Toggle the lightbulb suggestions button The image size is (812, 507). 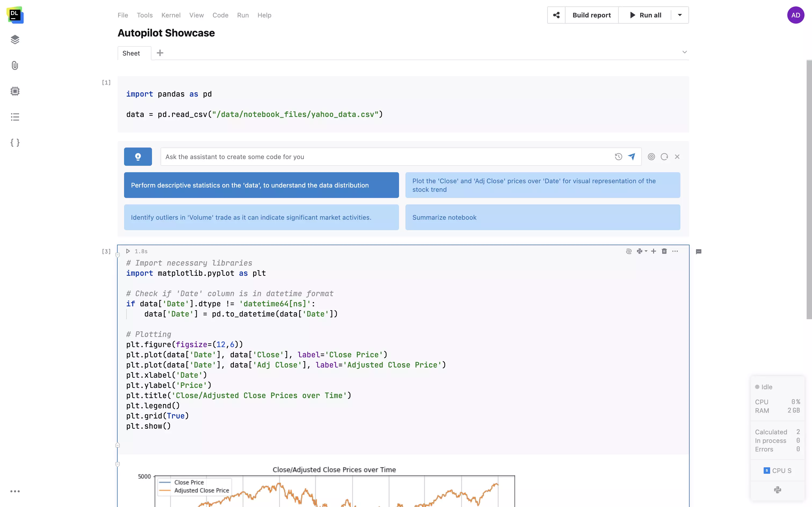[x=138, y=157]
